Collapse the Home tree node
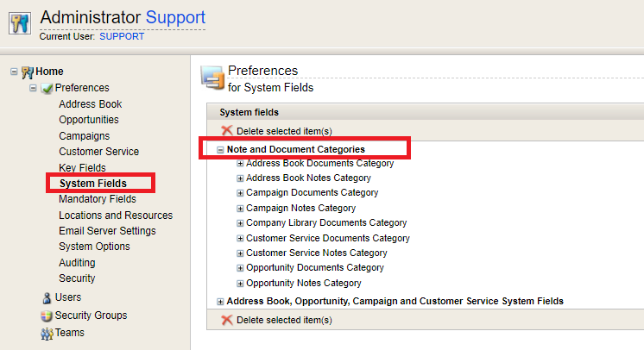The image size is (644, 350). click(14, 72)
